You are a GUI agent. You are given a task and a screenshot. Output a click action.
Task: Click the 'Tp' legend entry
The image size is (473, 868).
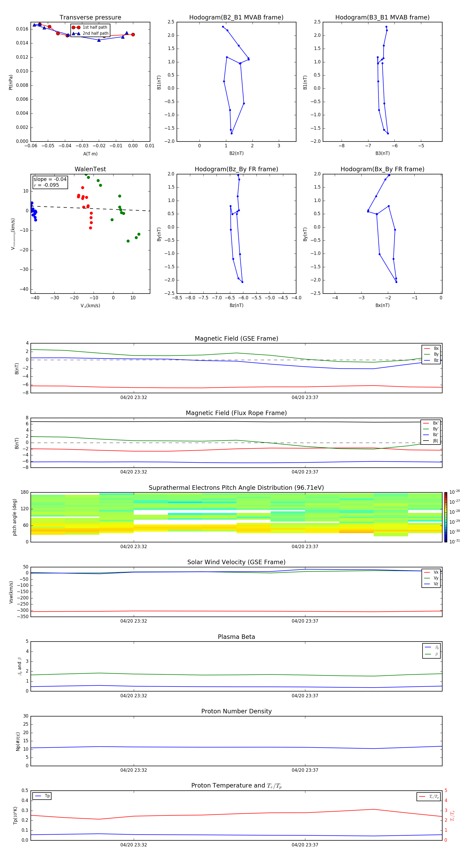click(42, 796)
